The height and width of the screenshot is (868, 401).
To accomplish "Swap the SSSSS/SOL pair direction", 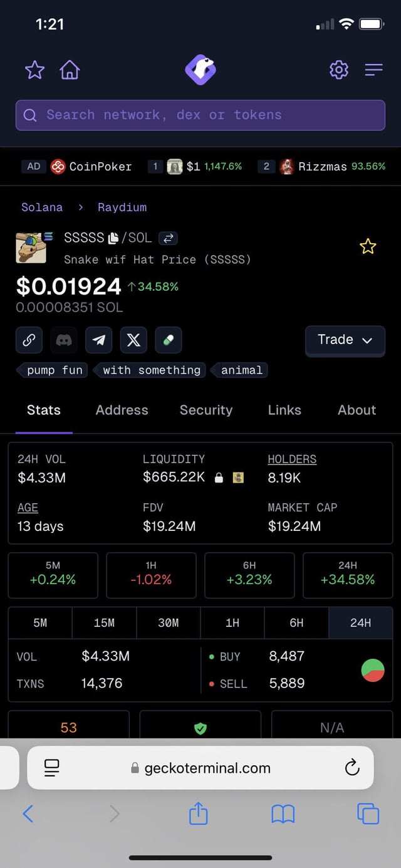I will [x=168, y=238].
